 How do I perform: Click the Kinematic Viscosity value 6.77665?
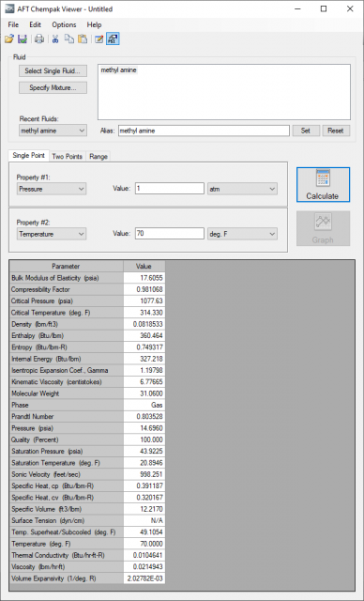(x=144, y=382)
